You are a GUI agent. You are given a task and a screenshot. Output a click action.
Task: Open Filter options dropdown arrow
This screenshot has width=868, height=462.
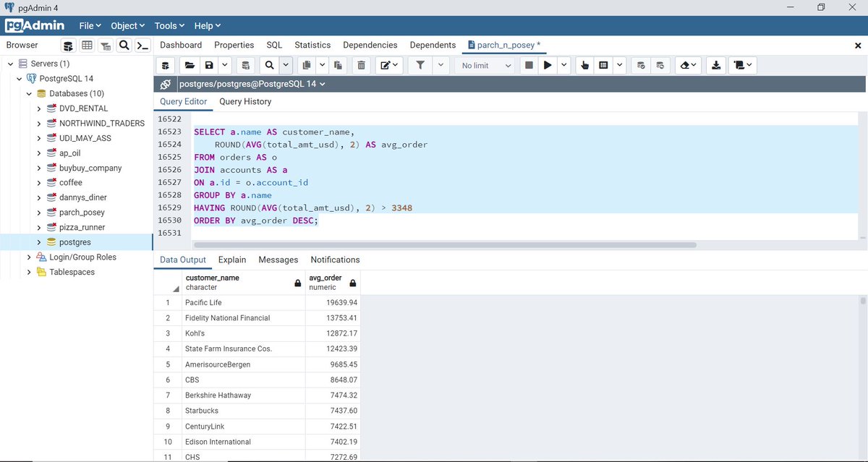(x=441, y=65)
